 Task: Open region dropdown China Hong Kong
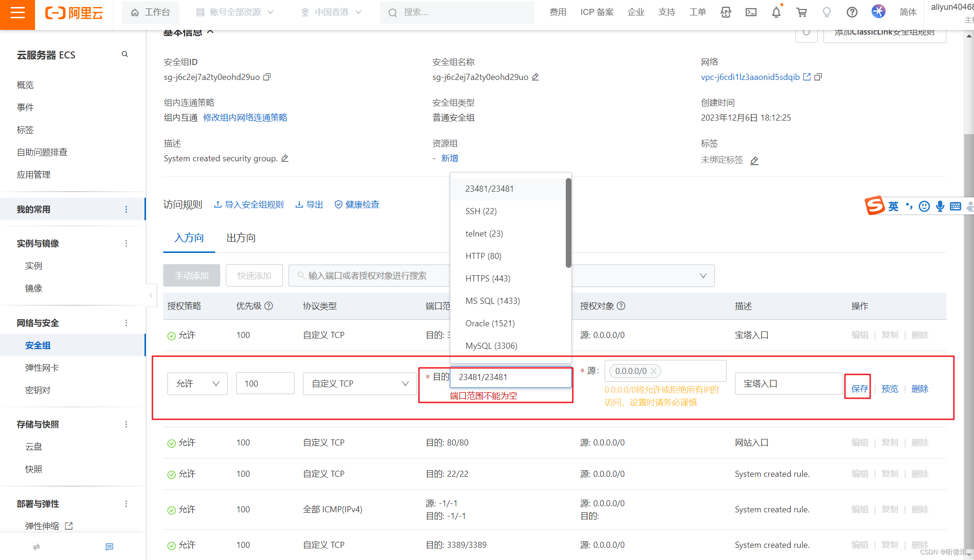332,13
